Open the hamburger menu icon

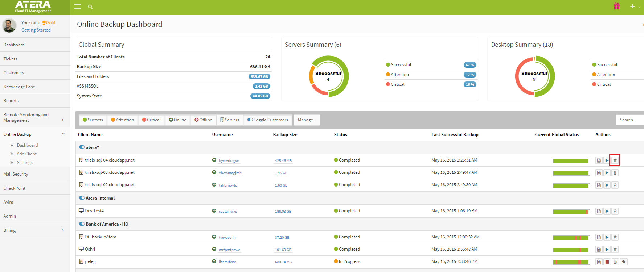(x=78, y=7)
